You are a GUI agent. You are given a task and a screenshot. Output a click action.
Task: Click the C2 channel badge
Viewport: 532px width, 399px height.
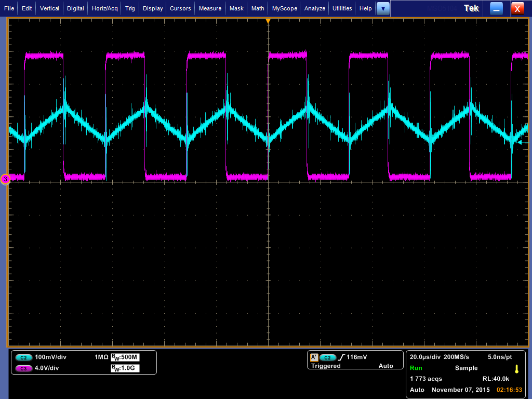24,357
